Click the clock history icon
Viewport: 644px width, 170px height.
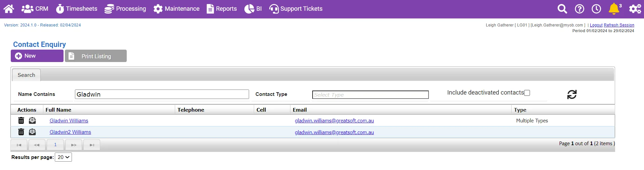[x=596, y=9]
